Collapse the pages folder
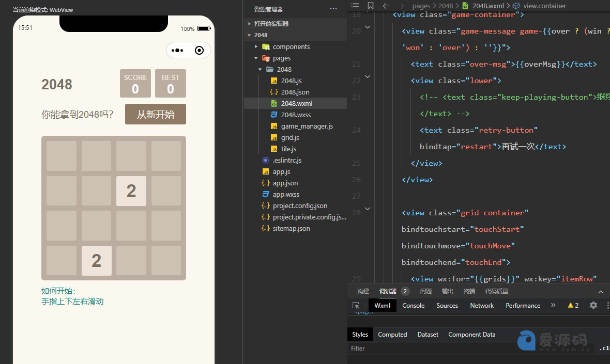The width and height of the screenshot is (610, 364). pyautogui.click(x=256, y=58)
